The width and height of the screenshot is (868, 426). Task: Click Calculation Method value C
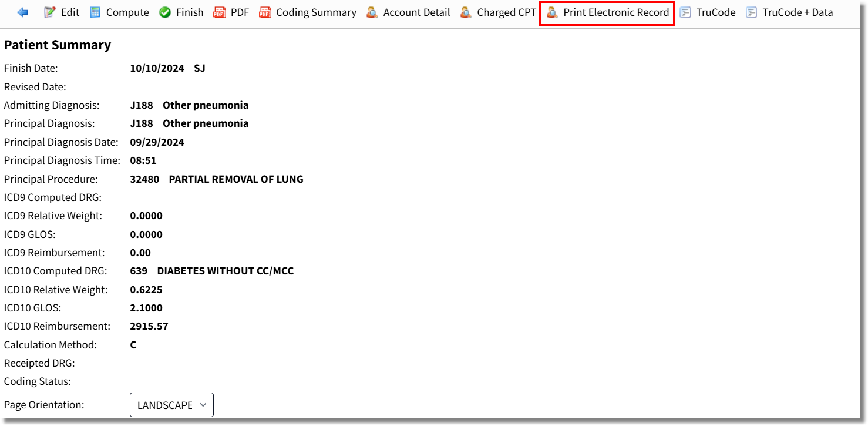point(133,345)
